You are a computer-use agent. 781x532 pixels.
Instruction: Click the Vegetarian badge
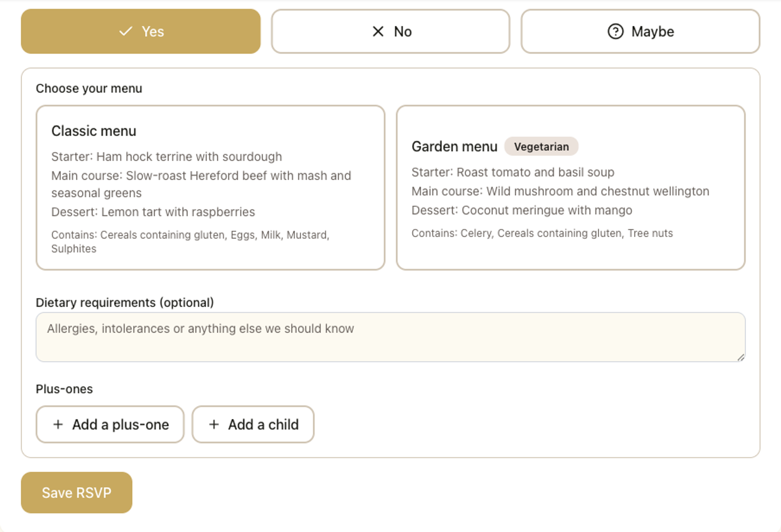(x=541, y=146)
